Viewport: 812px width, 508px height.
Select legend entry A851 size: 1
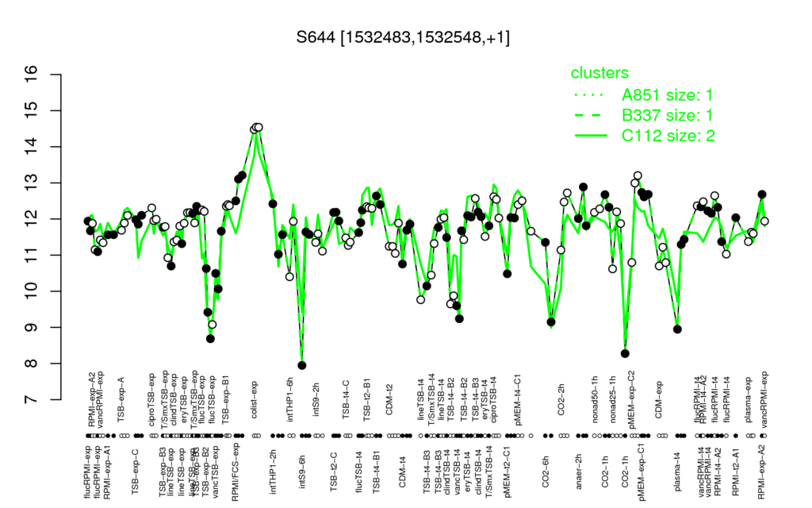(x=667, y=95)
